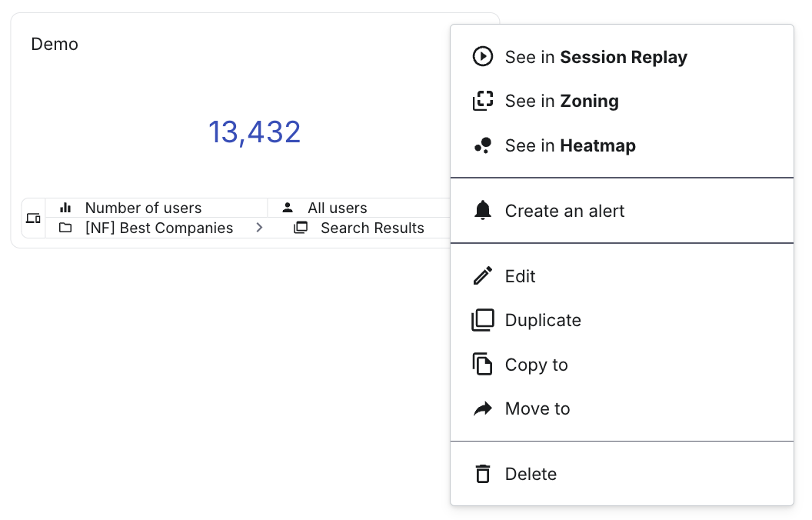Click the person icon beside All users
The image size is (812, 520).
288,206
